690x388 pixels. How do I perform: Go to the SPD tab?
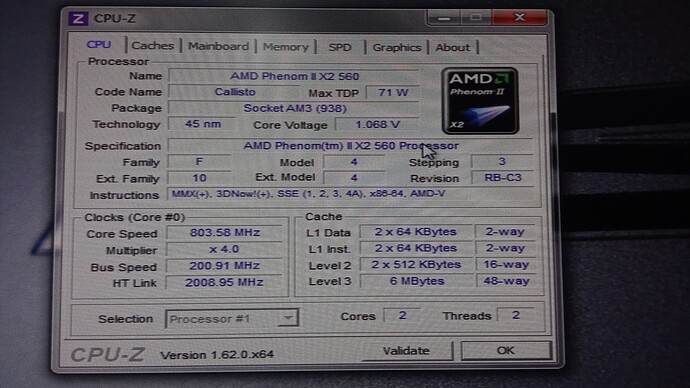pos(340,47)
